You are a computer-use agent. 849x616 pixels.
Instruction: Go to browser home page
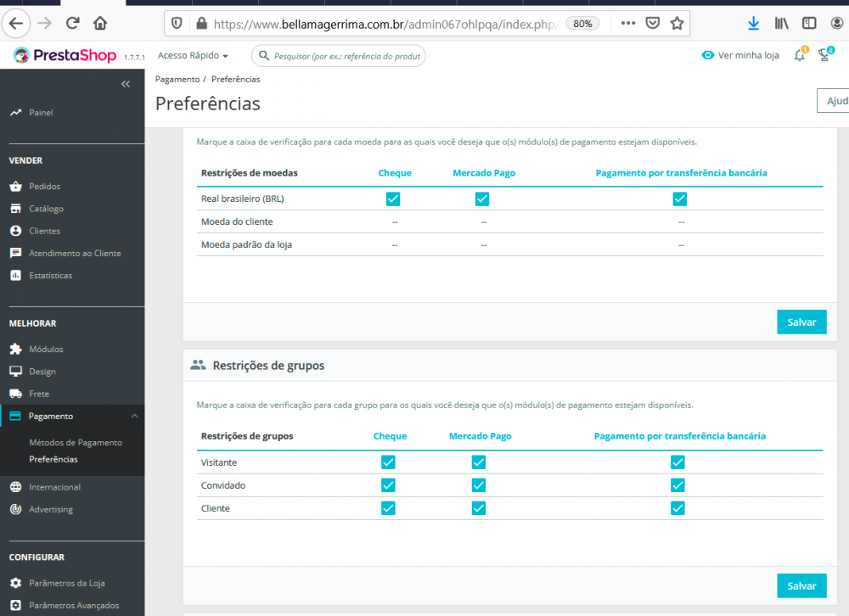click(100, 24)
